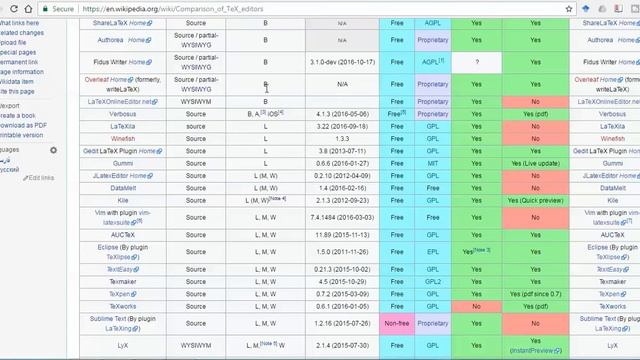Open the DataMelt link in first column

(123, 188)
